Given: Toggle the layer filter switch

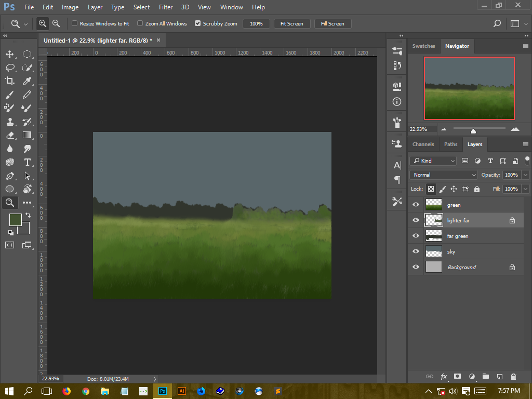Looking at the screenshot, I should point(527,160).
